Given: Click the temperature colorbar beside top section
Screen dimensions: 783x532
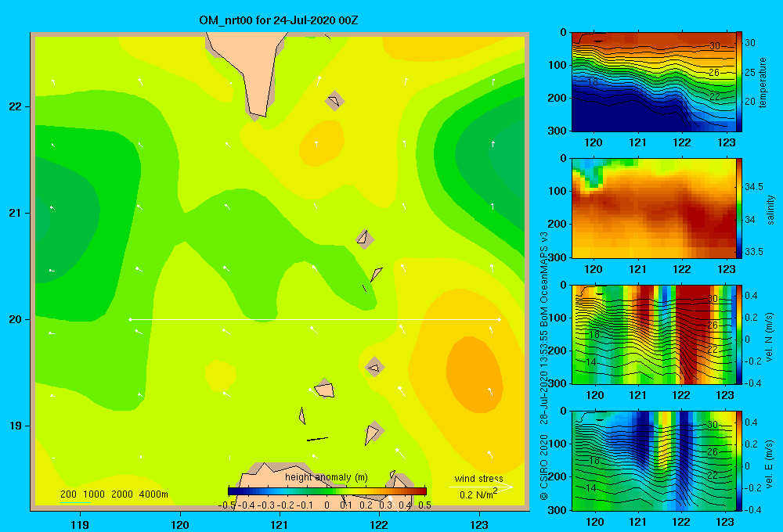Looking at the screenshot, I should click(739, 82).
